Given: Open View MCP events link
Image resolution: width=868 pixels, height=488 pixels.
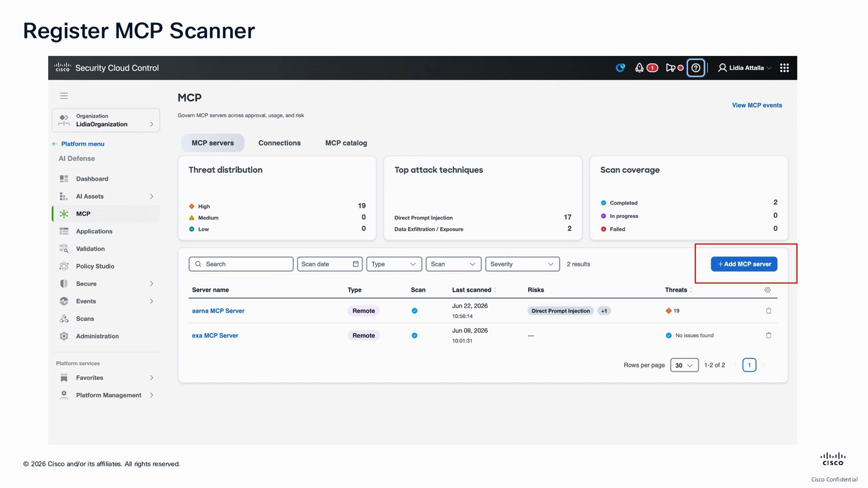Looking at the screenshot, I should pyautogui.click(x=757, y=105).
